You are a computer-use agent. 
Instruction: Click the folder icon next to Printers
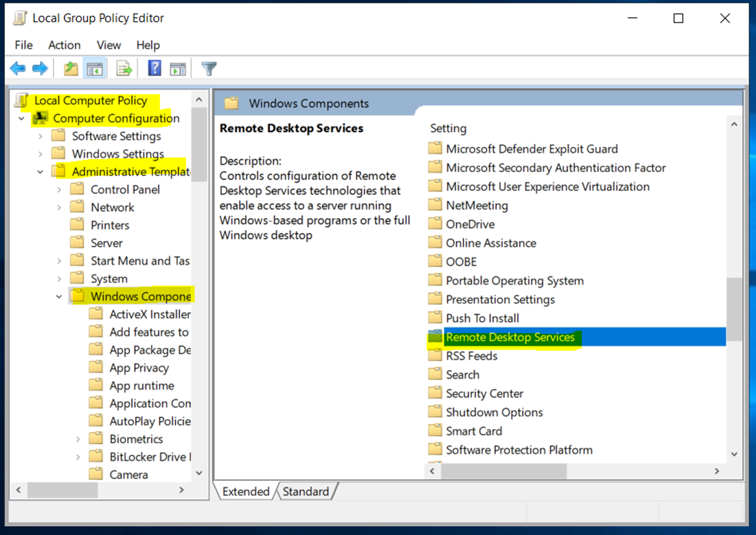tap(77, 224)
